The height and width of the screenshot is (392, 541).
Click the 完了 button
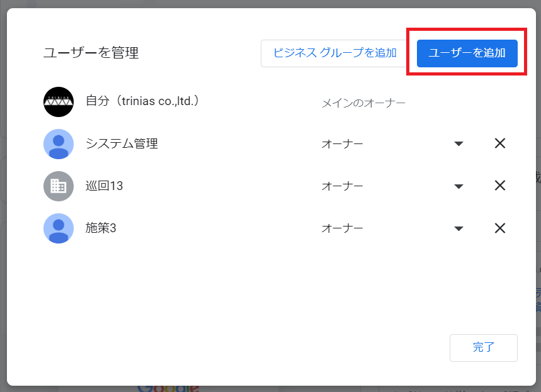coord(484,347)
